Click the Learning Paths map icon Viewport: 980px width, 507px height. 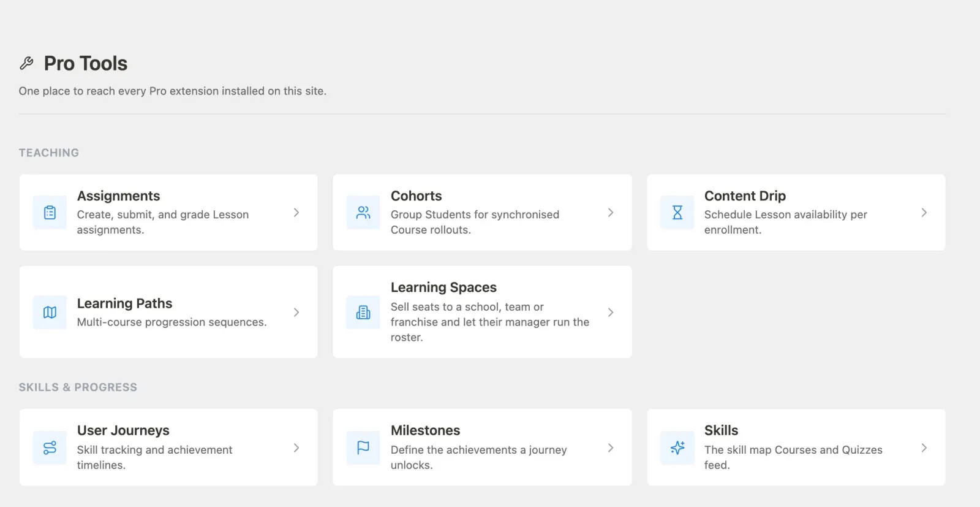[50, 313]
